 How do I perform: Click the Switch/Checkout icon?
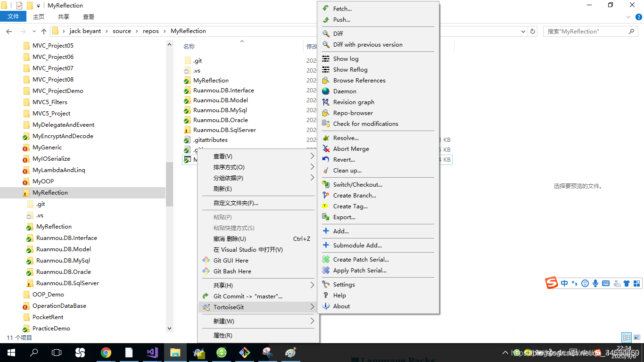coord(326,184)
